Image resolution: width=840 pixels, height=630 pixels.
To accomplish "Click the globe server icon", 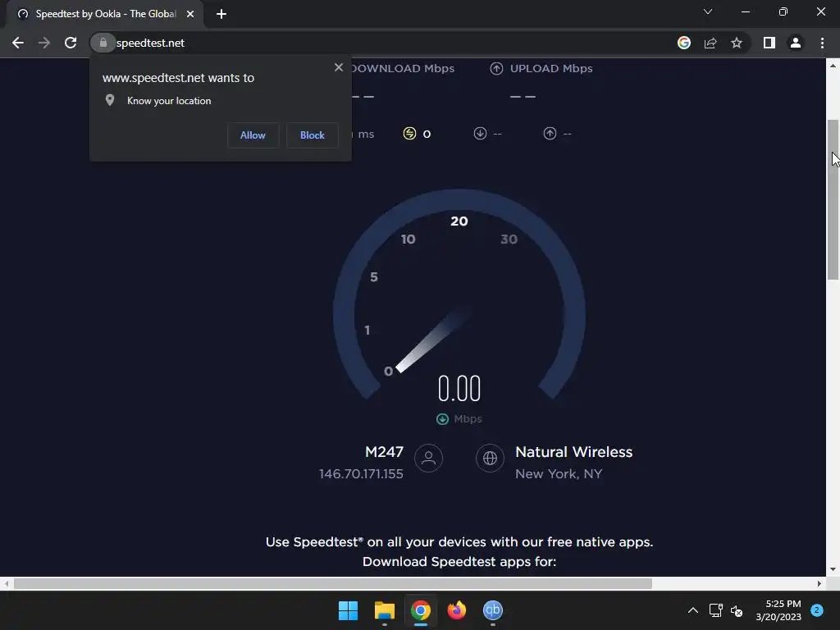I will (490, 458).
